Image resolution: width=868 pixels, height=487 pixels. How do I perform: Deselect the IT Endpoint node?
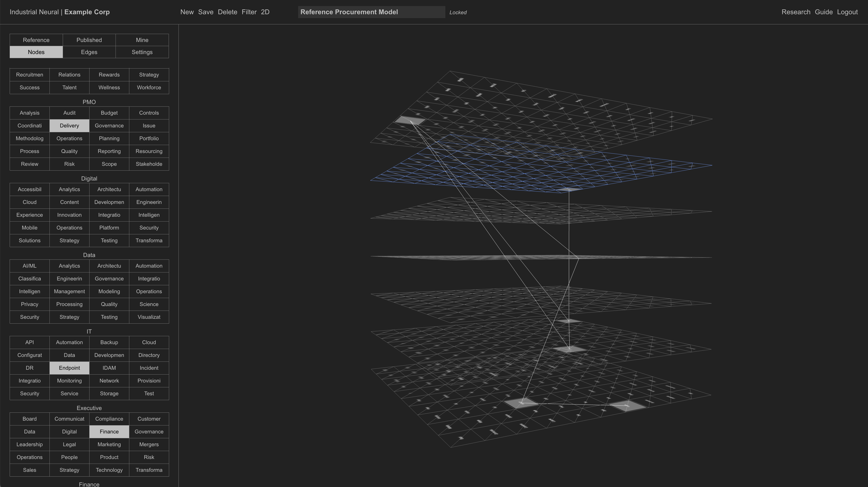(x=69, y=368)
